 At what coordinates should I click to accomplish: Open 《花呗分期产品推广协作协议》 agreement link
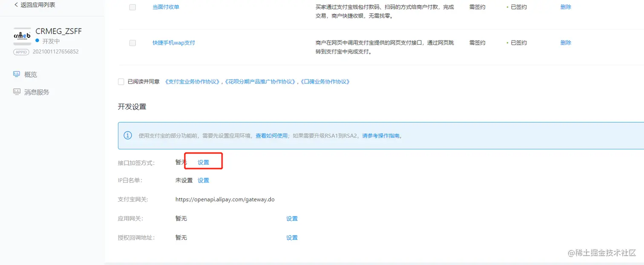[260, 82]
